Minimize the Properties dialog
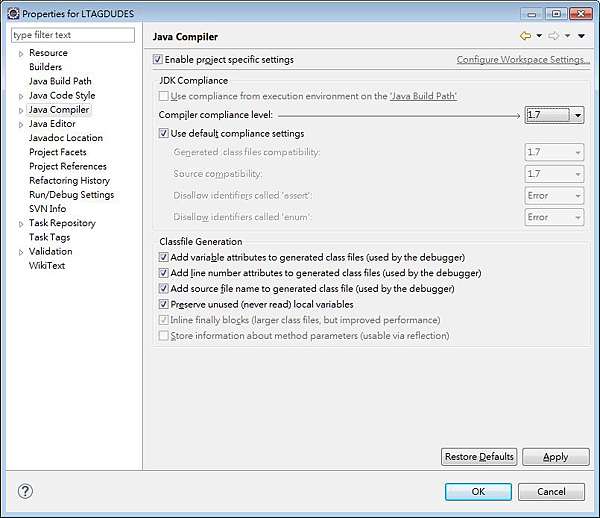Screen dimensions: 600x518 [x=532, y=14]
